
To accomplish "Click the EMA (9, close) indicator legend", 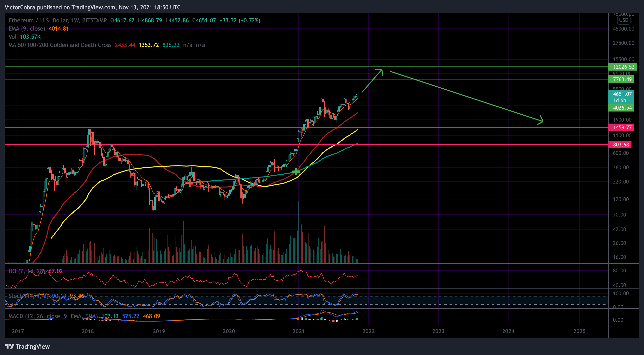I will [x=27, y=29].
